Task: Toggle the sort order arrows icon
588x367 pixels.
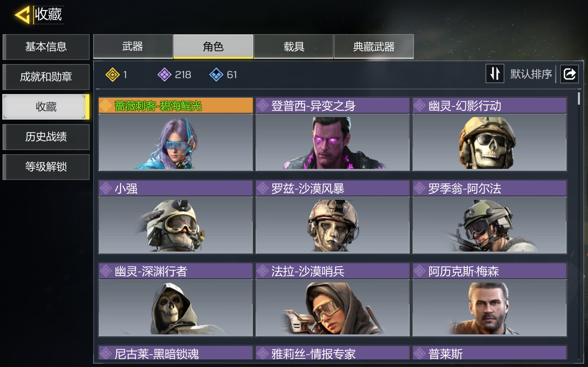Action: coord(495,73)
